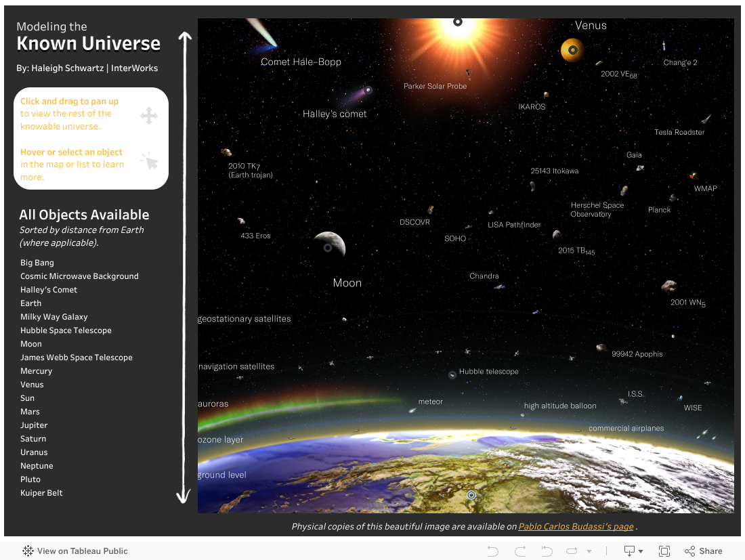Open the Share dialog
Image resolution: width=745 pixels, height=560 pixels.
(x=704, y=551)
